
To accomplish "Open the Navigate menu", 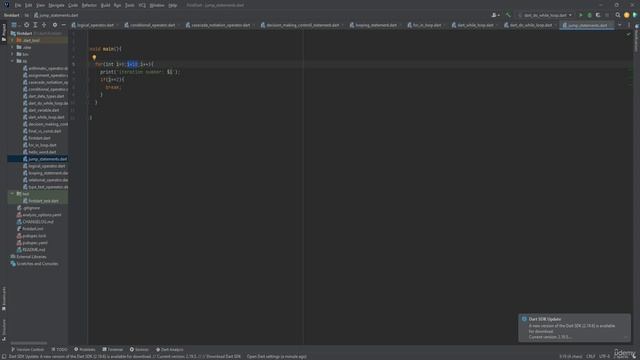I will coord(56,5).
